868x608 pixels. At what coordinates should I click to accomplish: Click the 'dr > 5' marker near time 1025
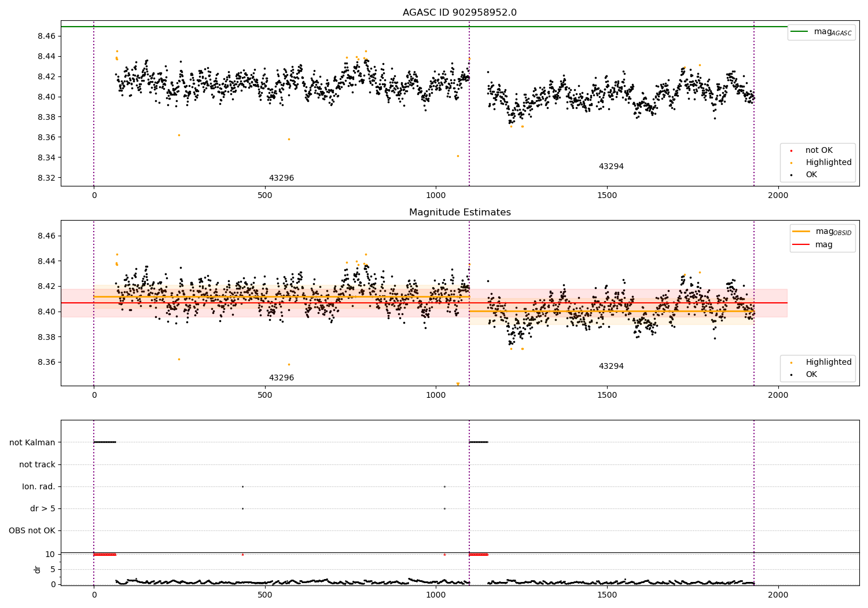tap(444, 508)
